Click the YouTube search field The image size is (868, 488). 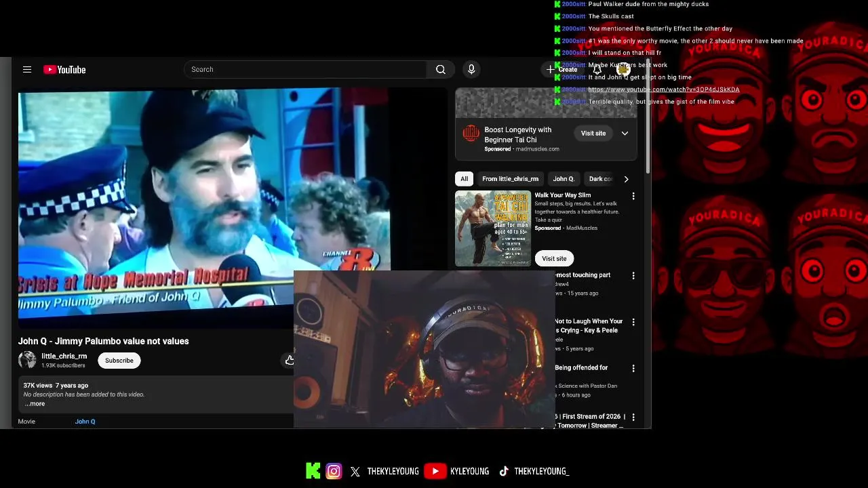tap(305, 69)
